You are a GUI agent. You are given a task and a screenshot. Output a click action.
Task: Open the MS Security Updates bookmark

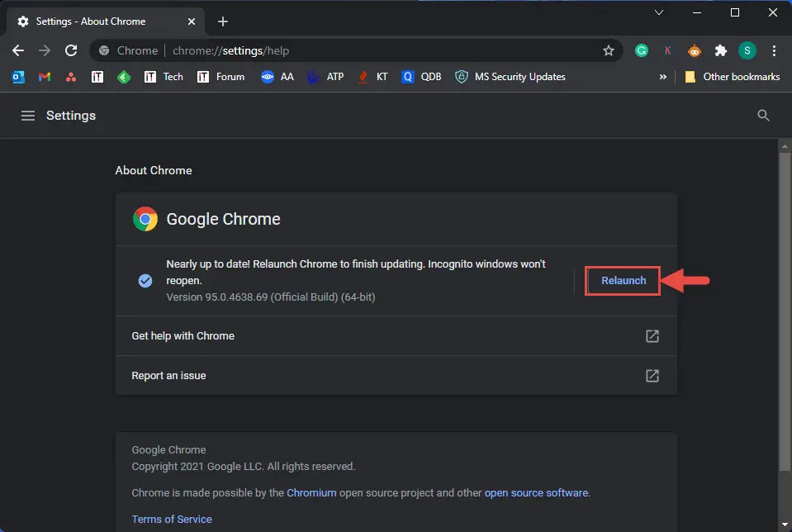tap(510, 77)
